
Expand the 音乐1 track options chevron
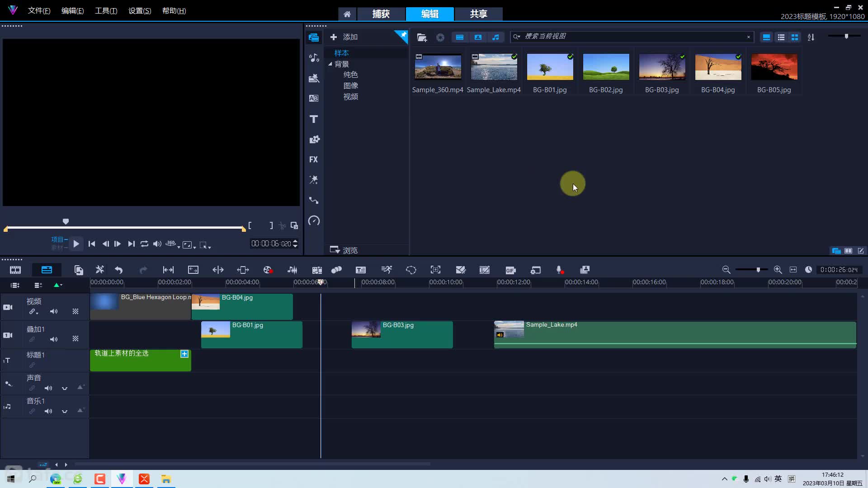65,411
